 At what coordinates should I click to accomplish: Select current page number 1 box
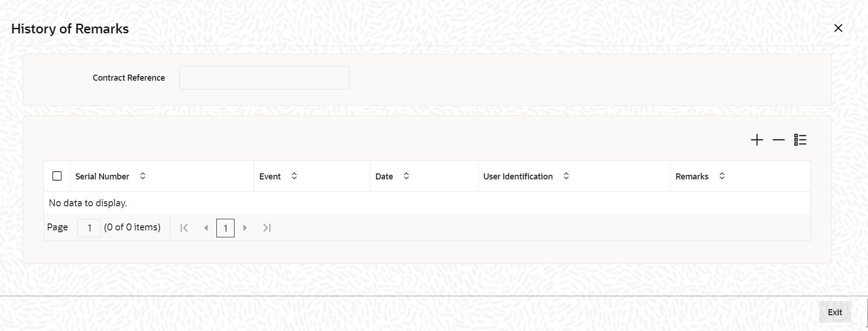coord(225,228)
